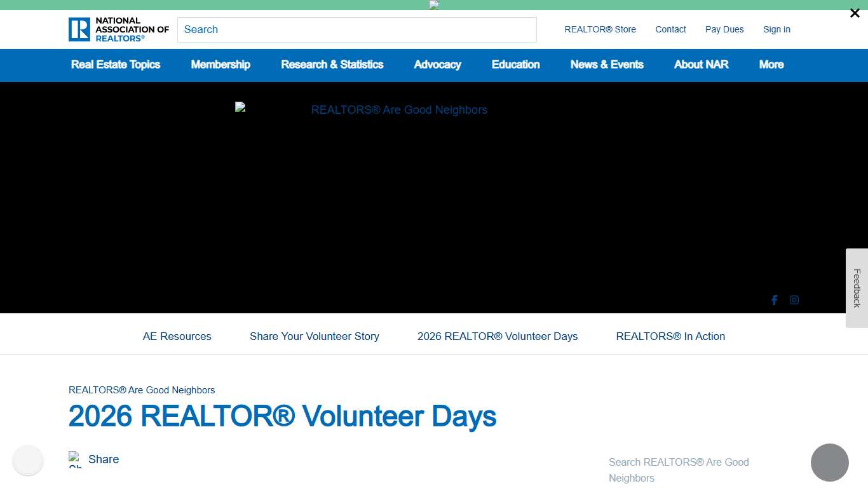868x488 pixels.
Task: Click inside the Search input field
Action: point(357,29)
